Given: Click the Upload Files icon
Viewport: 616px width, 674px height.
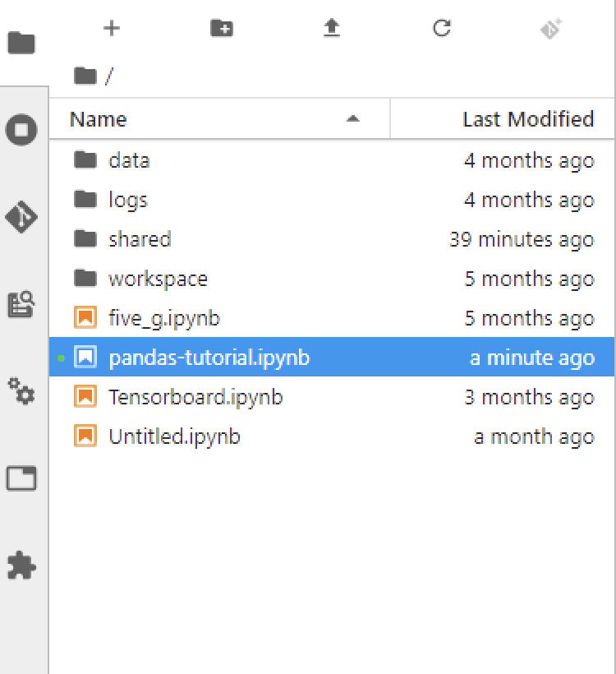Looking at the screenshot, I should pyautogui.click(x=331, y=28).
